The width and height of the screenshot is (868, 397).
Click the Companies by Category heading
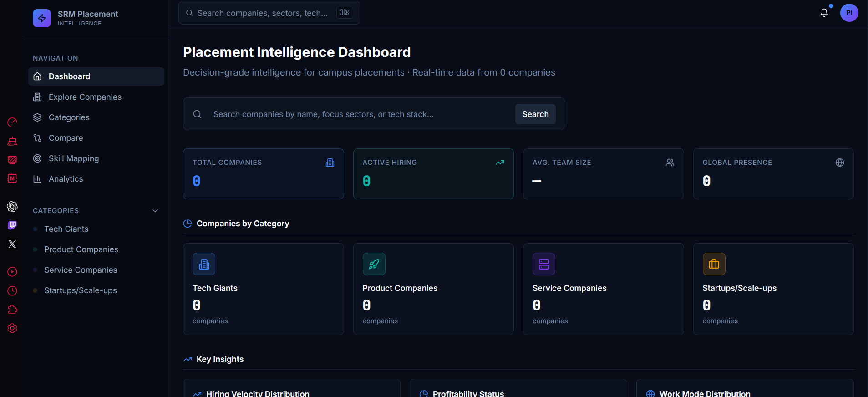click(x=243, y=224)
